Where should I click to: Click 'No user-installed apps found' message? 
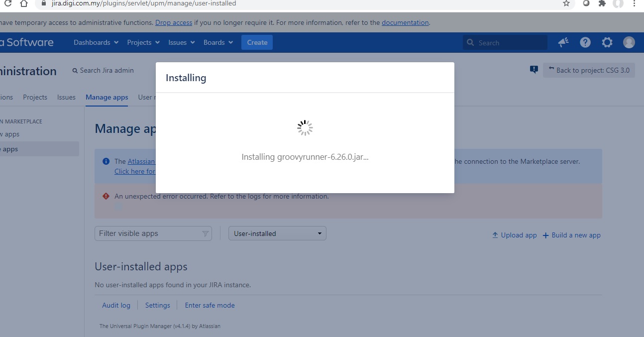173,285
